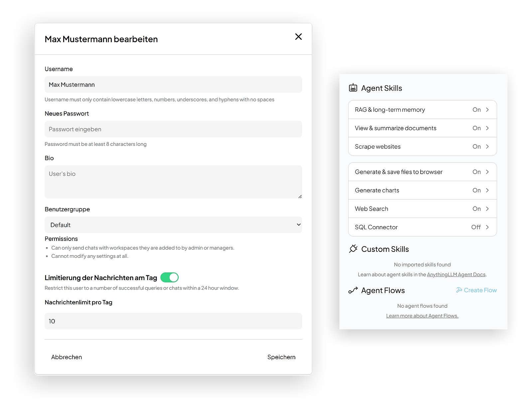This screenshot has height=407, width=532.
Task: Click the Abbrechen button
Action: (66, 357)
